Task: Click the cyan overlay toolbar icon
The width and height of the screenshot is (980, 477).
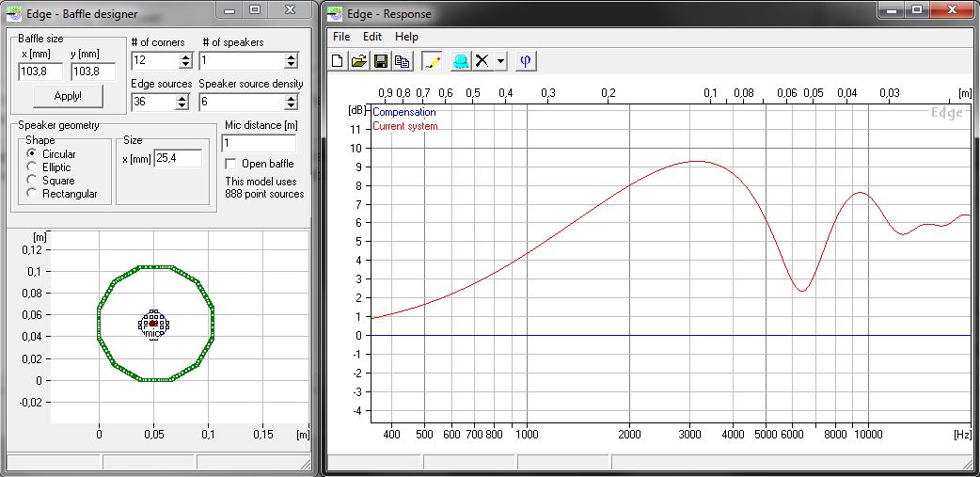Action: point(460,61)
